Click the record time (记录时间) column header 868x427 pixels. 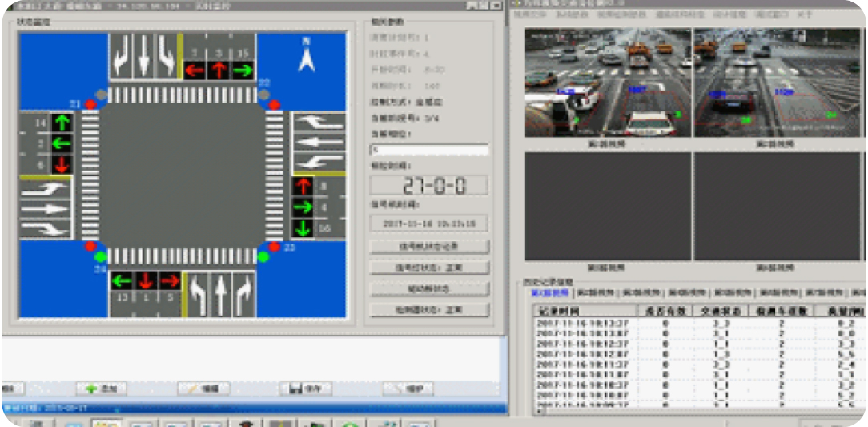583,310
